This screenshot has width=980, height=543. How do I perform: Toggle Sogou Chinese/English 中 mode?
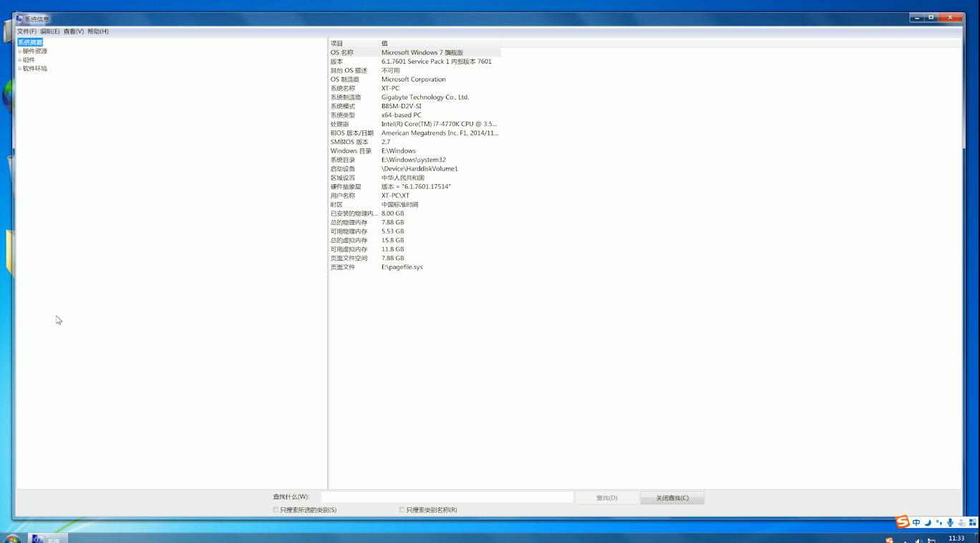point(916,523)
